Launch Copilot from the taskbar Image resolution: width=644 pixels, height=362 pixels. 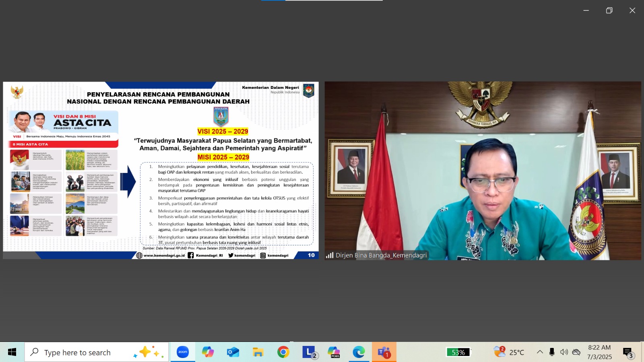click(x=208, y=352)
